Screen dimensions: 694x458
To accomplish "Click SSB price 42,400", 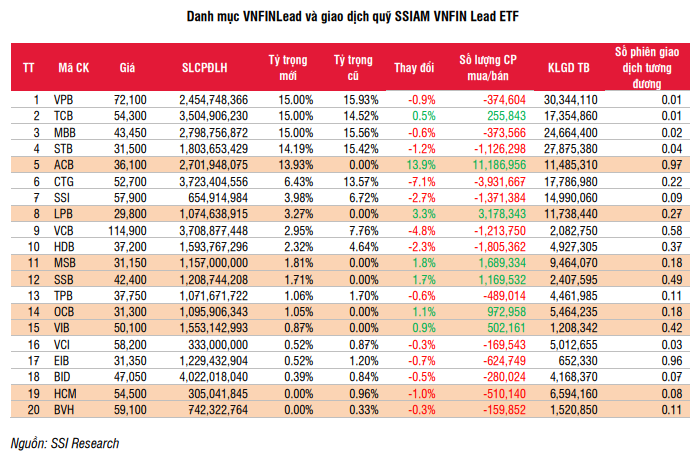I will pyautogui.click(x=130, y=280).
